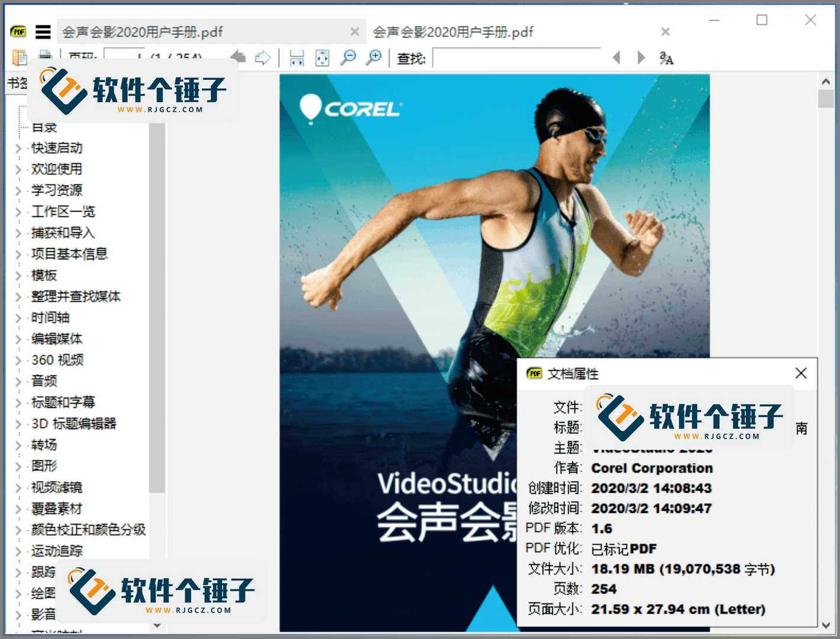Expand the 欢迎使用 bookmark chevron
This screenshot has width=840, height=639.
pyautogui.click(x=18, y=170)
